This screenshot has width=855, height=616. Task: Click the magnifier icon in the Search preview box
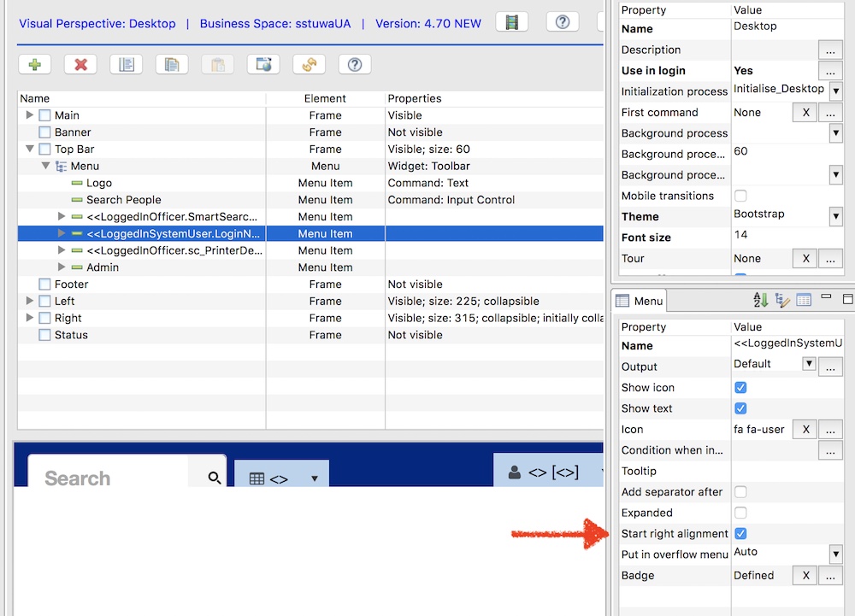click(215, 478)
